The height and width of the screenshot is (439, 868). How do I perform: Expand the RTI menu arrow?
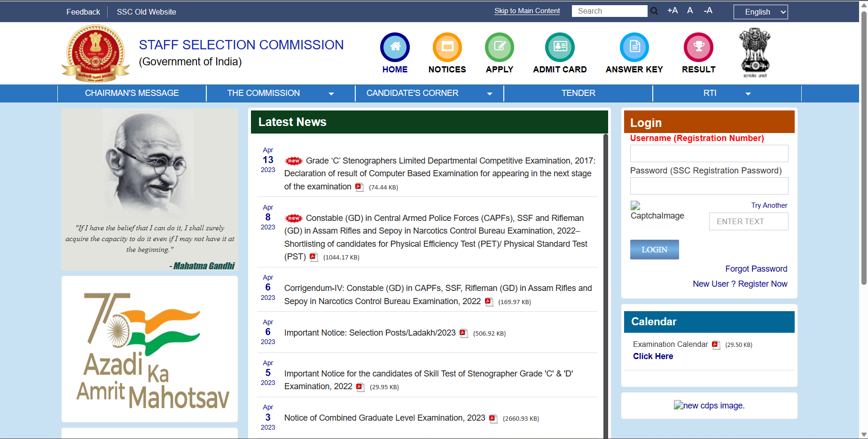(748, 94)
